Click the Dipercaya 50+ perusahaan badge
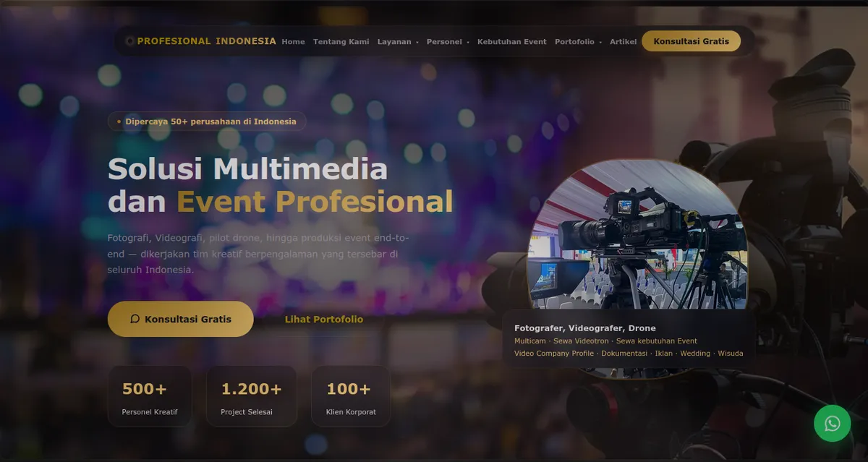Screen dimensions: 868x462 (207, 121)
